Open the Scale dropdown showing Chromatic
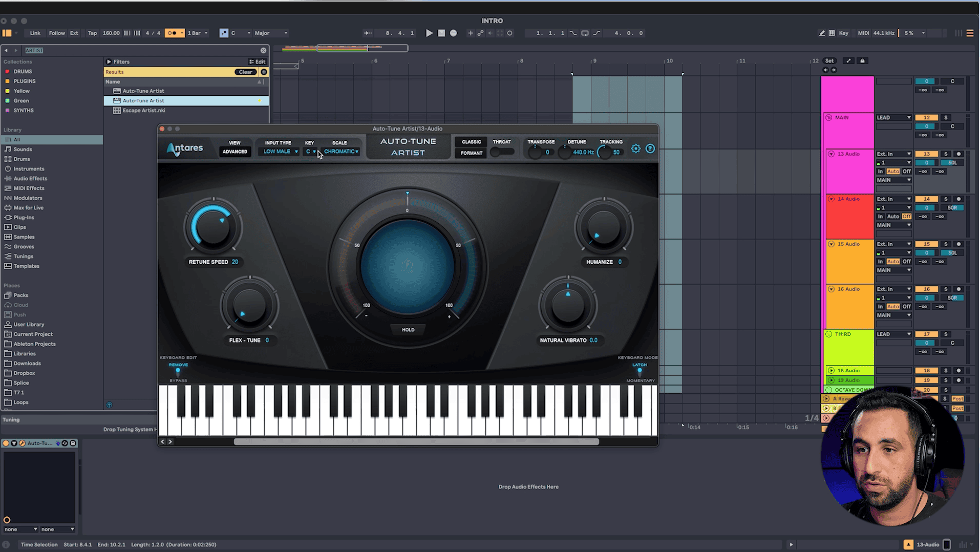The height and width of the screenshot is (552, 980). click(x=341, y=152)
